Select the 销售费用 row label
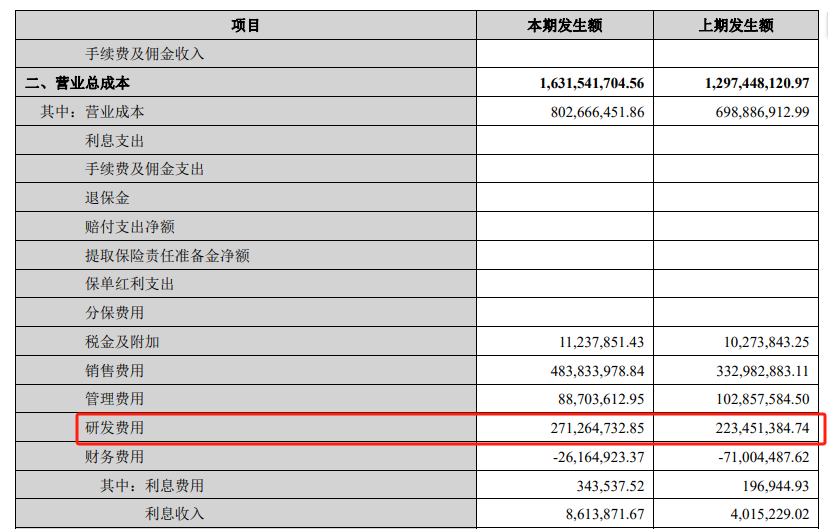828x529 pixels. pyautogui.click(x=115, y=371)
